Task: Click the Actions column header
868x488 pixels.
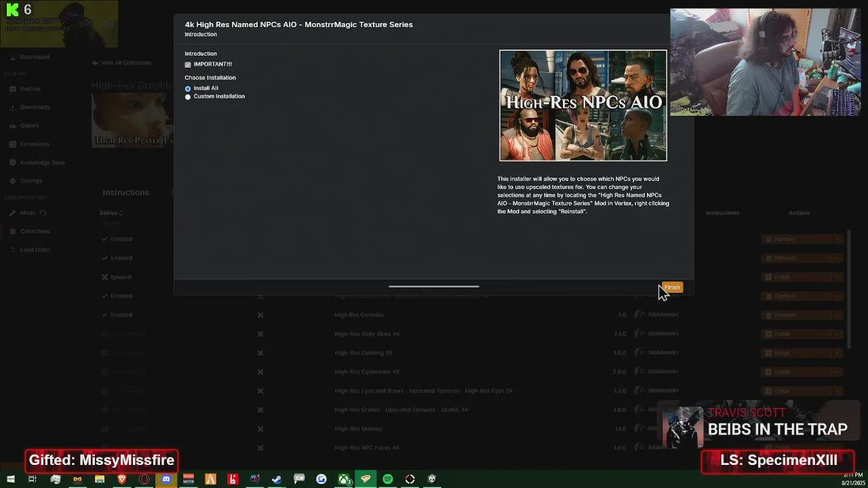Action: coord(799,213)
